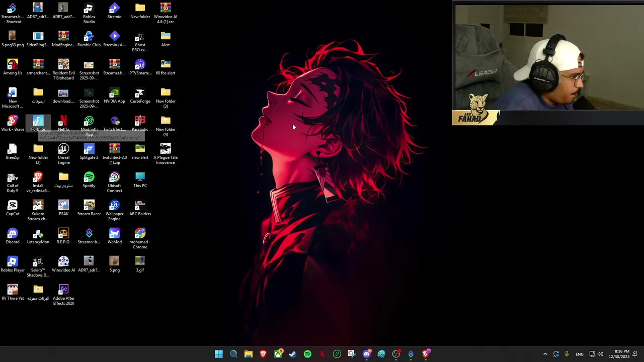
Task: Select mohamad - Chrome desktop shortcut
Action: (x=140, y=238)
